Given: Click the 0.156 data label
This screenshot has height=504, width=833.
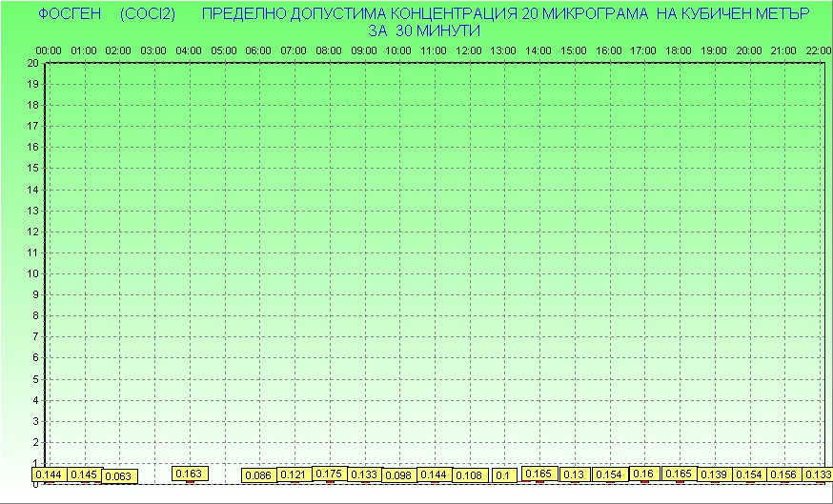Looking at the screenshot, I should 784,474.
